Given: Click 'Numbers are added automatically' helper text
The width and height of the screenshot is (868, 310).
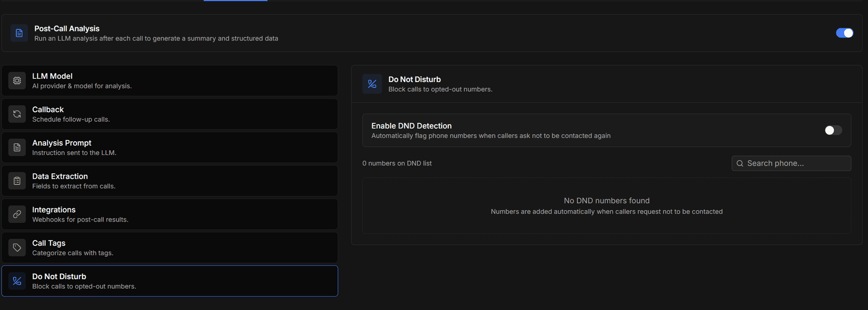Looking at the screenshot, I should (607, 212).
